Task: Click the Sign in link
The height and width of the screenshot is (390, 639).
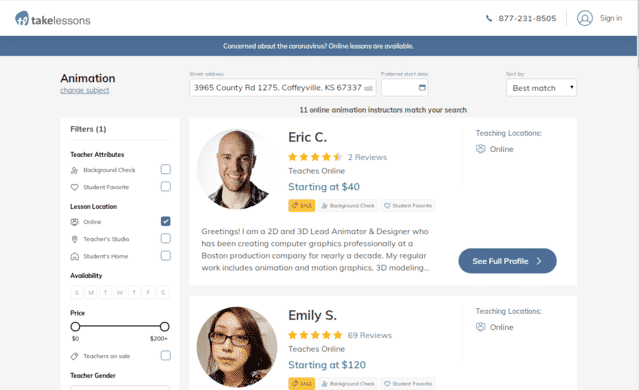Action: tap(610, 18)
